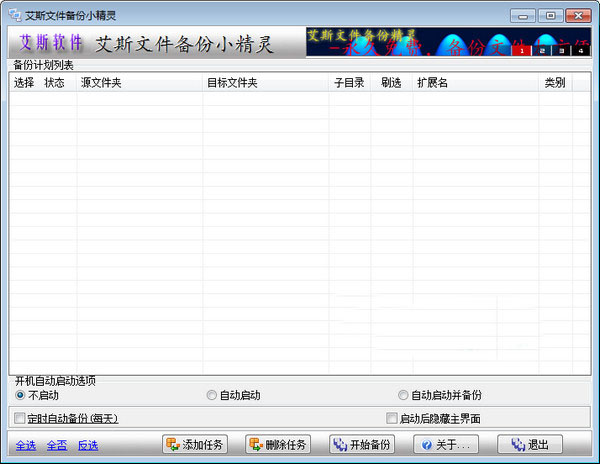The image size is (600, 464).
Task: Deselect all tasks via 全否 link
Action: coord(57,445)
